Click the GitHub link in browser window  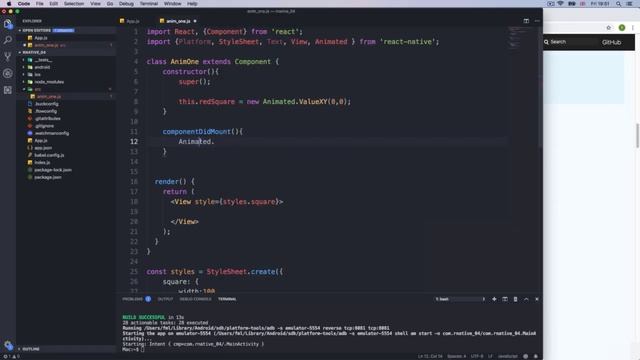tap(611, 42)
